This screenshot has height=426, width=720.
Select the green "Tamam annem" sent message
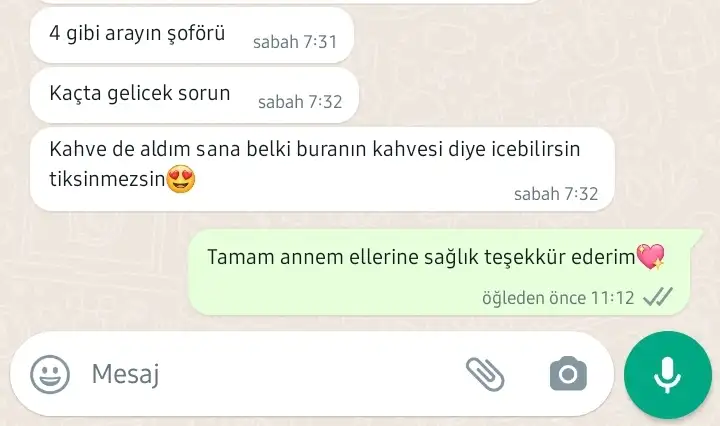(443, 273)
